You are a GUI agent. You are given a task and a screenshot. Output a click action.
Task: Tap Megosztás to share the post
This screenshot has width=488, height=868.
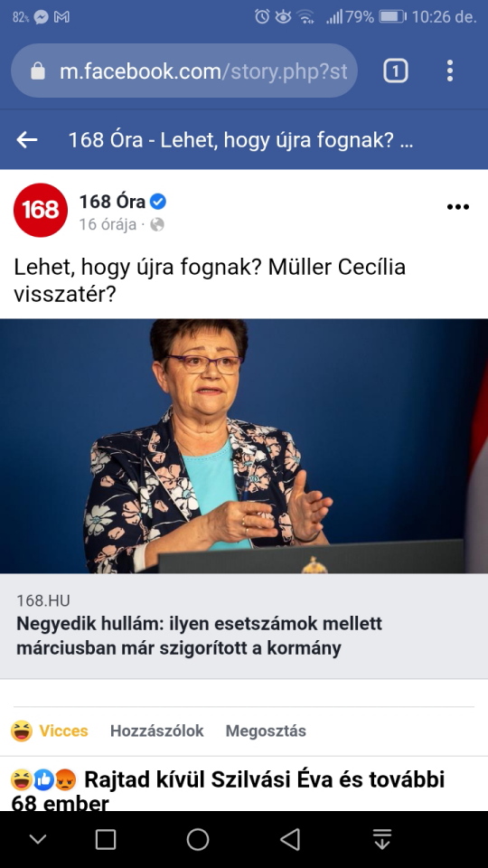pos(266,731)
